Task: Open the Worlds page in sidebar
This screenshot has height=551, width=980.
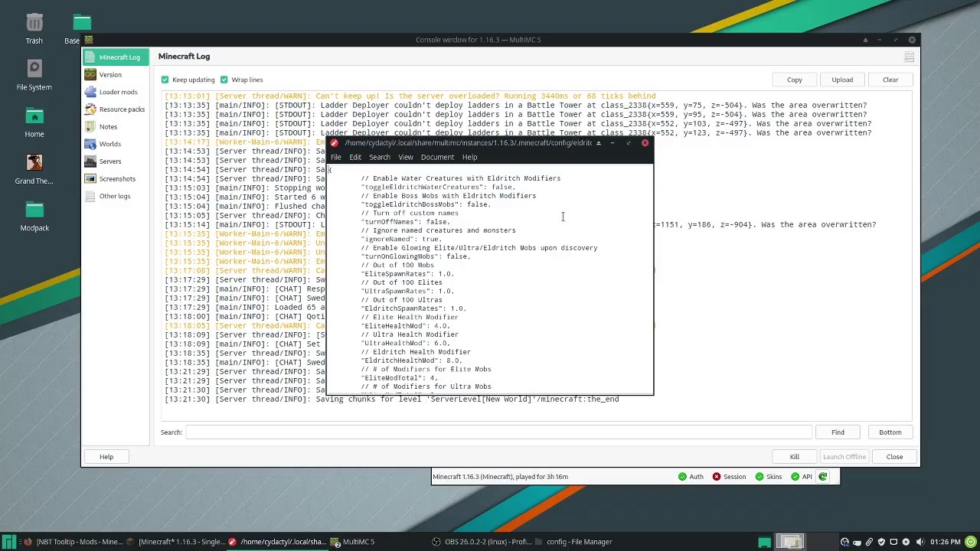Action: pos(115,144)
